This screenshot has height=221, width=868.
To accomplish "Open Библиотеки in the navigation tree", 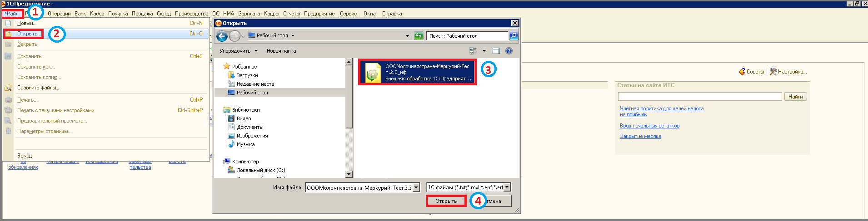I will tap(246, 110).
